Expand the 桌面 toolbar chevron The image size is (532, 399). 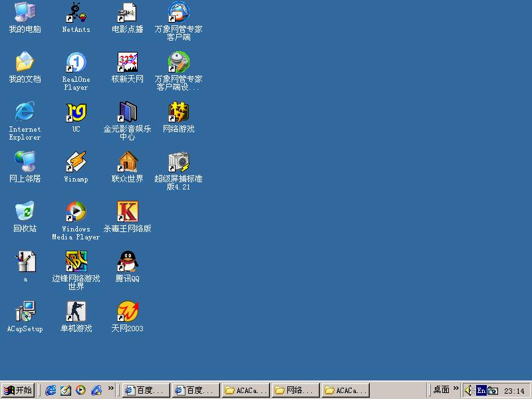click(x=456, y=388)
